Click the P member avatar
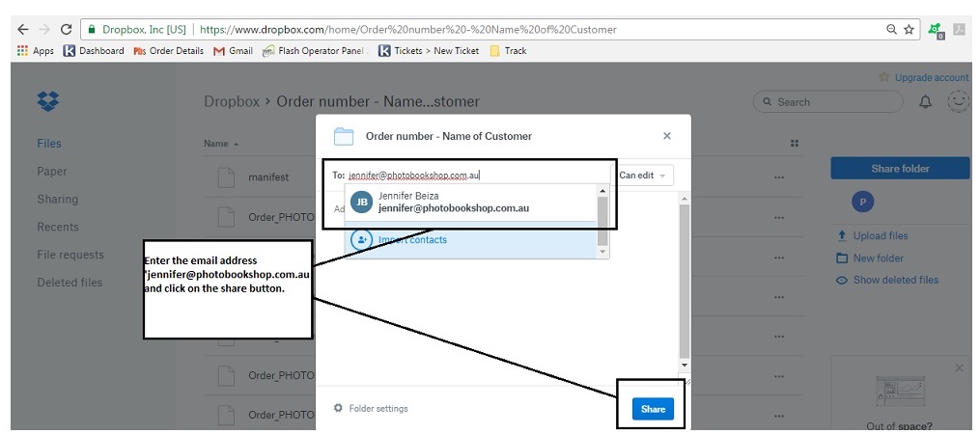Image resolution: width=980 pixels, height=434 pixels. (x=863, y=202)
